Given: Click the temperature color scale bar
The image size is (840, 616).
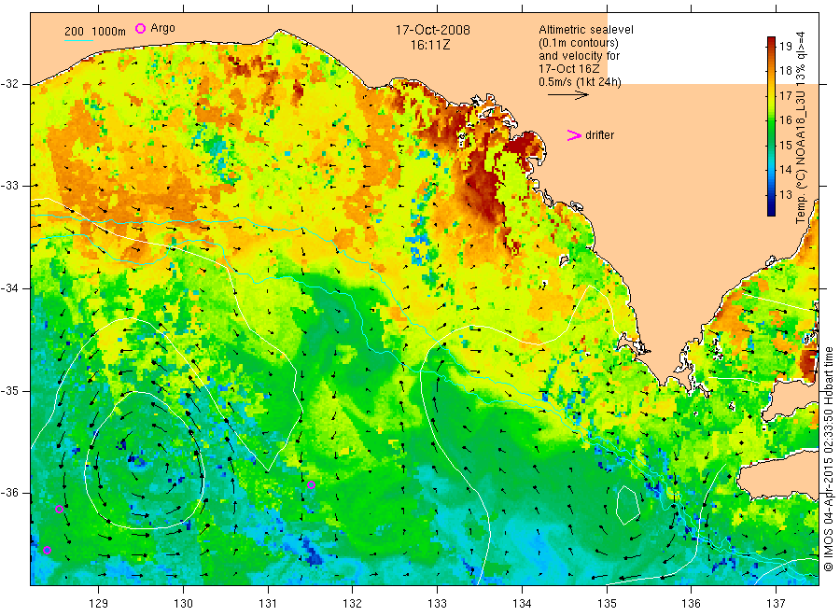Looking at the screenshot, I should coord(772,126).
